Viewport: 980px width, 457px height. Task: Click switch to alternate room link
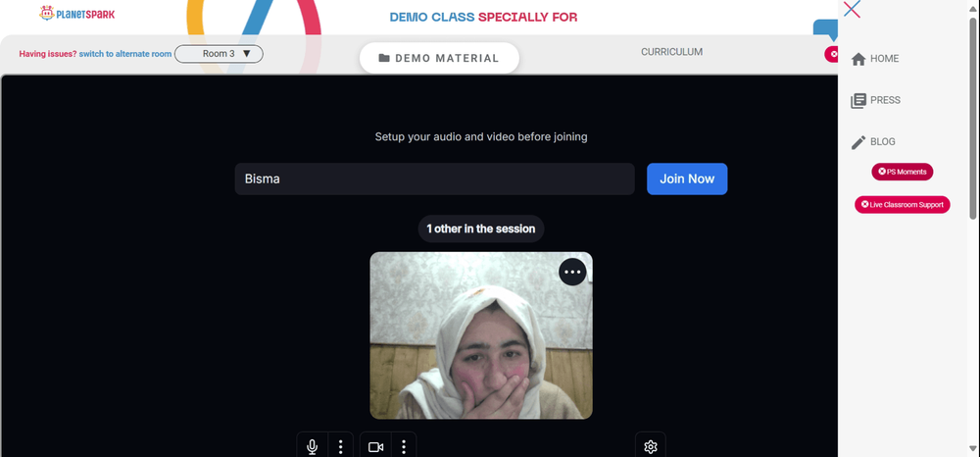point(125,54)
